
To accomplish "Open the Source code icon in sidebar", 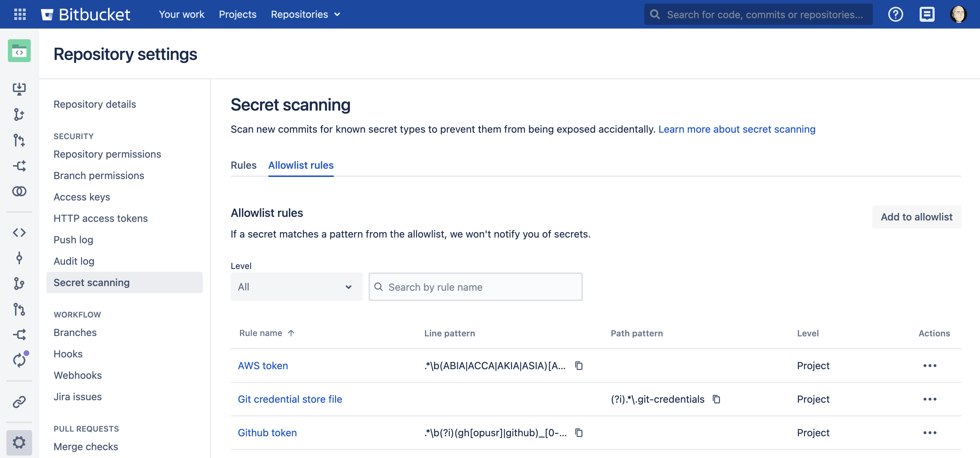I will pyautogui.click(x=19, y=232).
